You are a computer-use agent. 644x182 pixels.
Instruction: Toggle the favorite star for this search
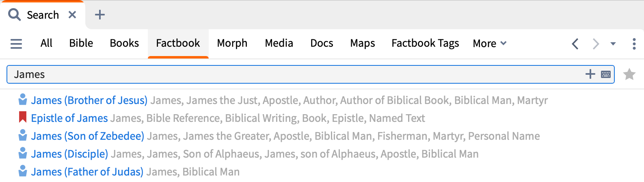tap(629, 74)
